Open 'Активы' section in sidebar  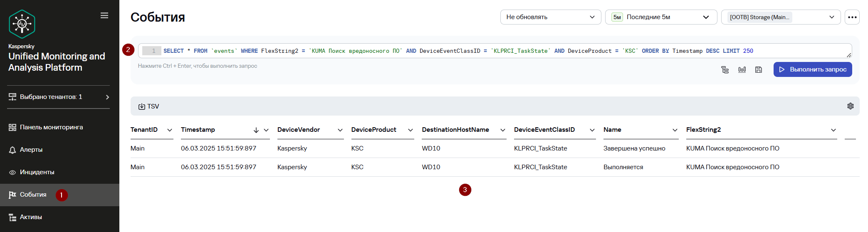tap(59, 217)
